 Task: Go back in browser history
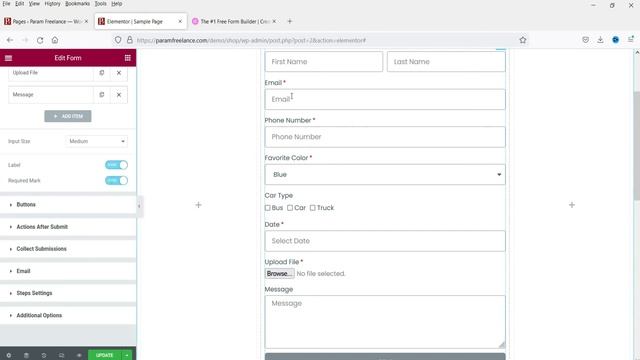10,40
